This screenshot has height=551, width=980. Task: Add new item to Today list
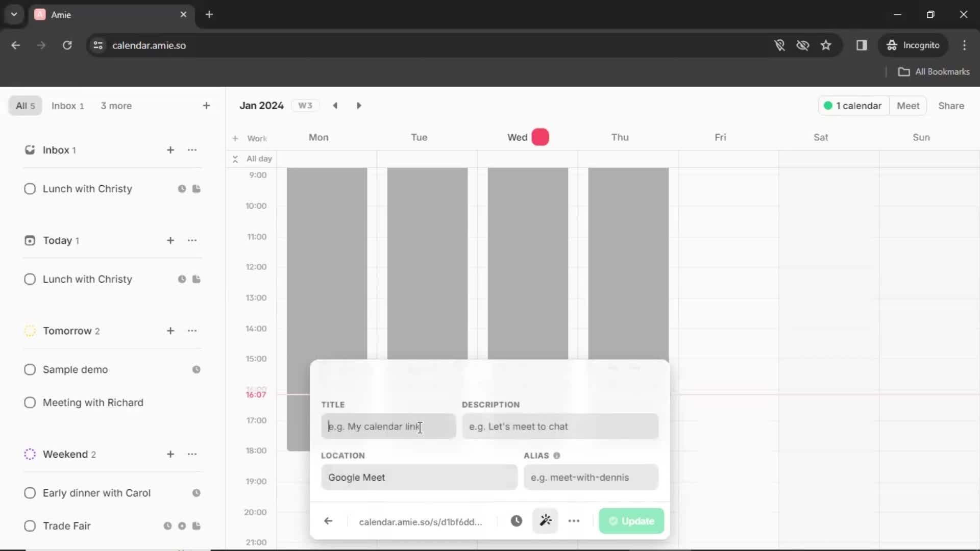pos(170,240)
